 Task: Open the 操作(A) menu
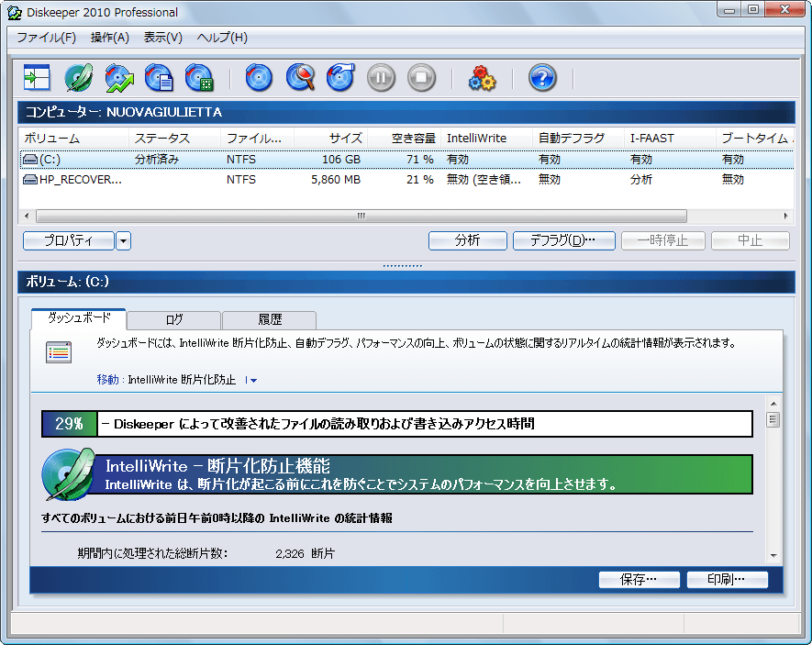click(x=110, y=38)
